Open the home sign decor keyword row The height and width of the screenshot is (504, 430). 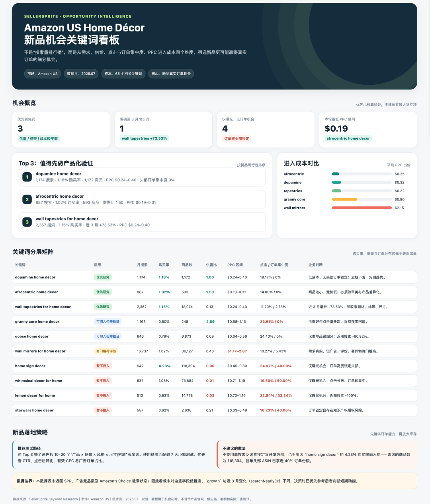(x=215, y=366)
